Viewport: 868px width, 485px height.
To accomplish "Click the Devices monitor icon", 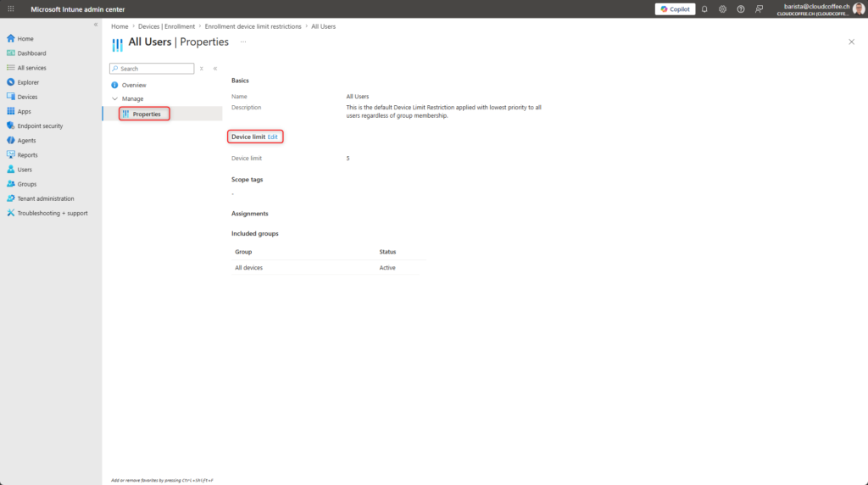I will pos(10,97).
